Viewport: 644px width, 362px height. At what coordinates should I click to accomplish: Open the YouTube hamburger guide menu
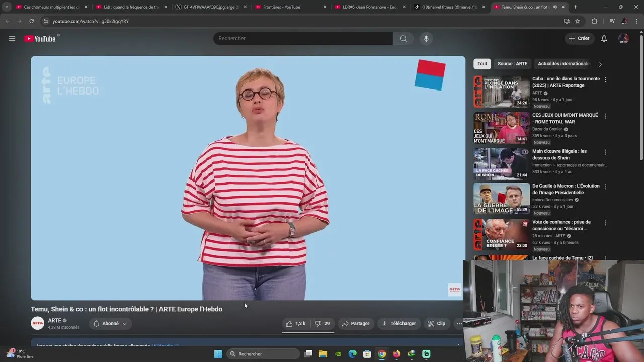pos(12,38)
